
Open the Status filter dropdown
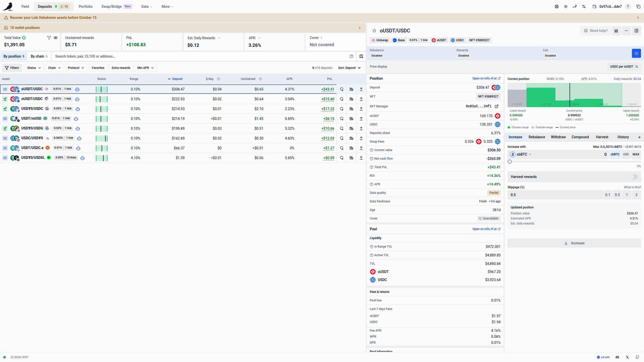[x=34, y=68]
